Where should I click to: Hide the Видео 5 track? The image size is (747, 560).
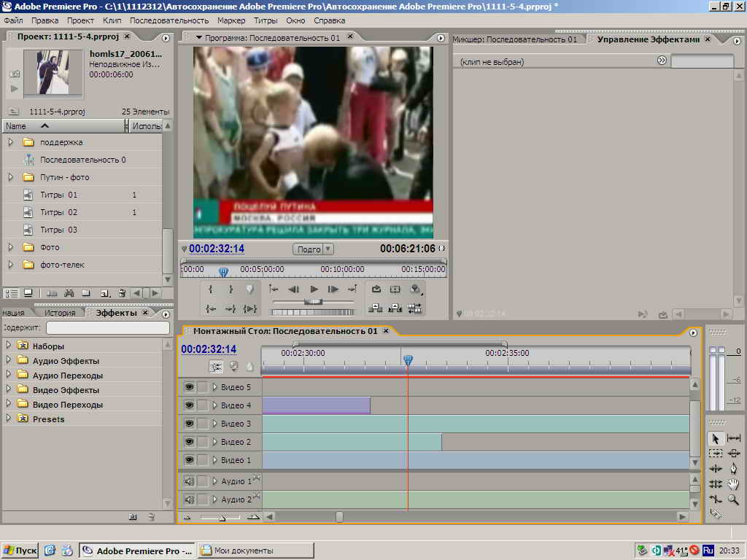point(189,387)
